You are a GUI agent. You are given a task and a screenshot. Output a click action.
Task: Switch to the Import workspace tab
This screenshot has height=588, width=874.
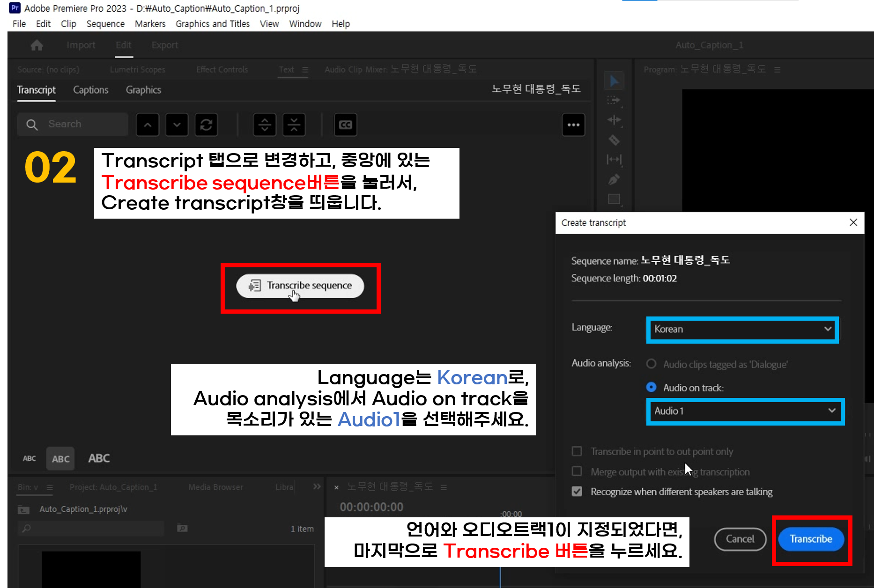point(81,45)
